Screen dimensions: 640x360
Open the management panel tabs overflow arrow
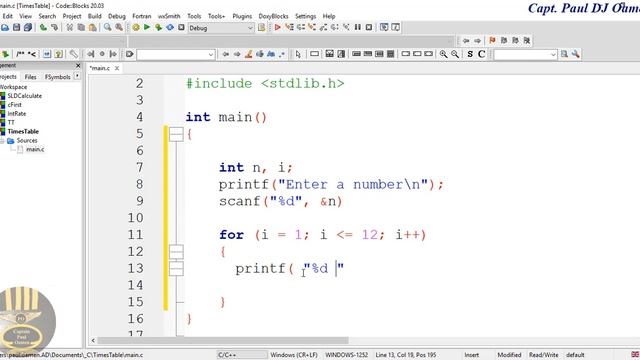77,76
